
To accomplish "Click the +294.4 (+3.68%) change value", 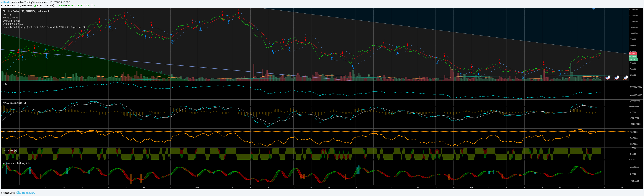I will click(x=45, y=6).
